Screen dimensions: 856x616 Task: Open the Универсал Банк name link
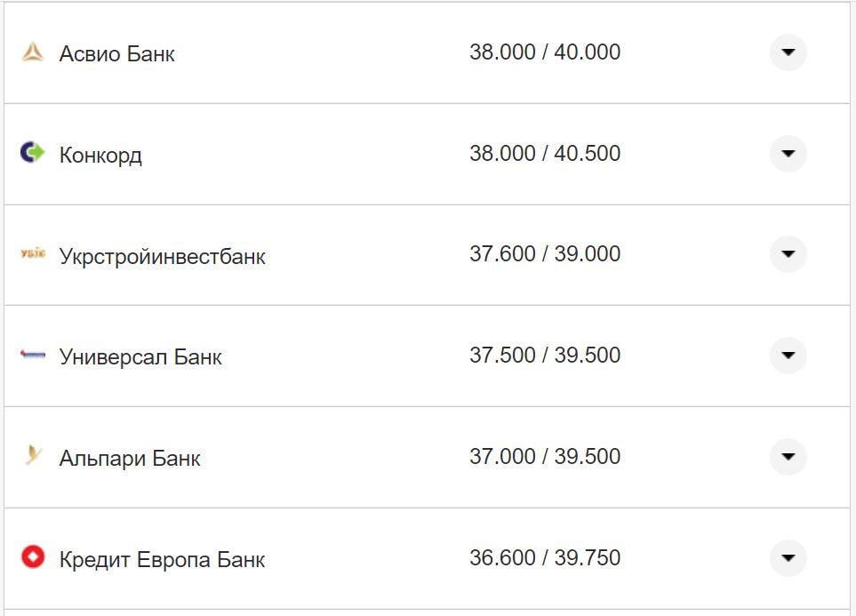[x=140, y=357]
